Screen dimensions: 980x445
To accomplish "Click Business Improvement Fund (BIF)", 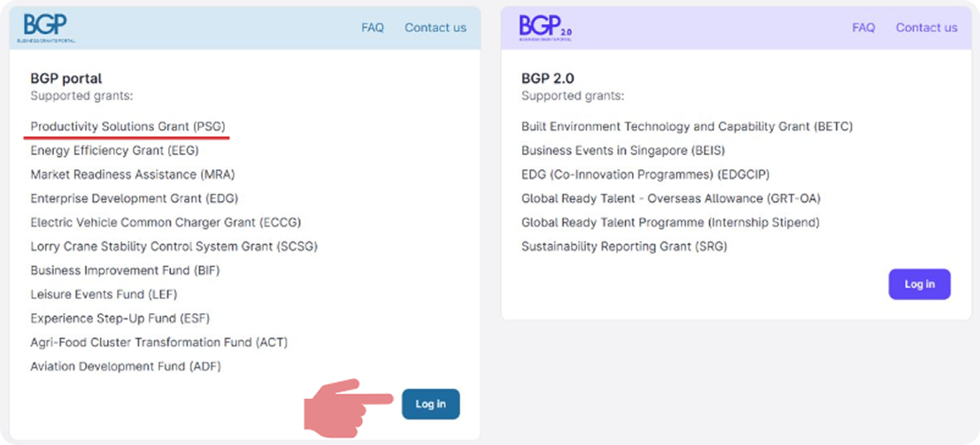I will coord(125,270).
